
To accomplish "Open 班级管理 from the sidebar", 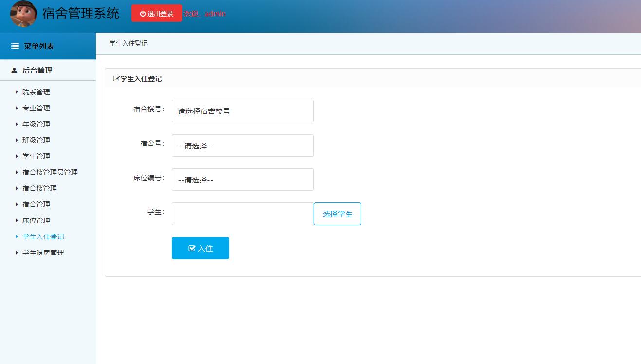I will 35,140.
